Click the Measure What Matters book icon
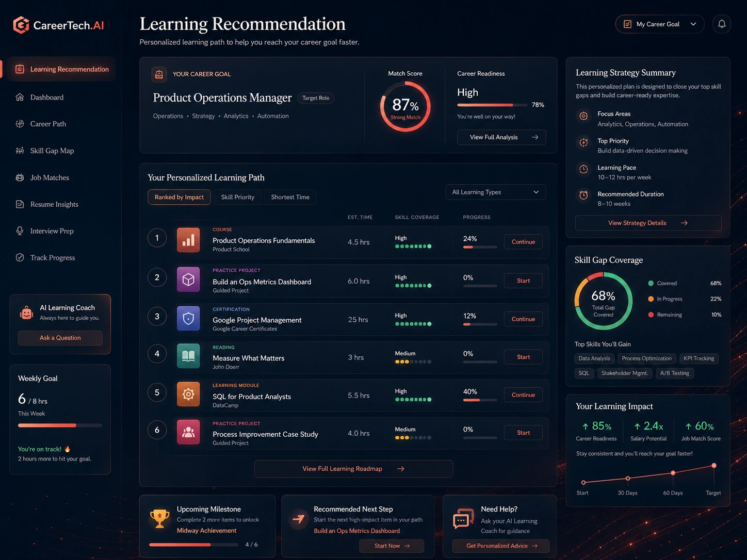 188,356
